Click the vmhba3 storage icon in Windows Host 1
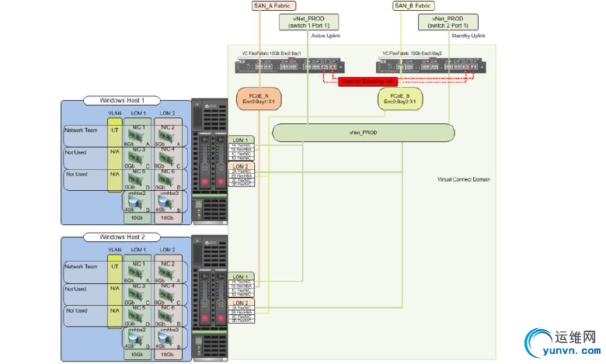Image resolution: width=606 pixels, height=364 pixels. point(165,203)
